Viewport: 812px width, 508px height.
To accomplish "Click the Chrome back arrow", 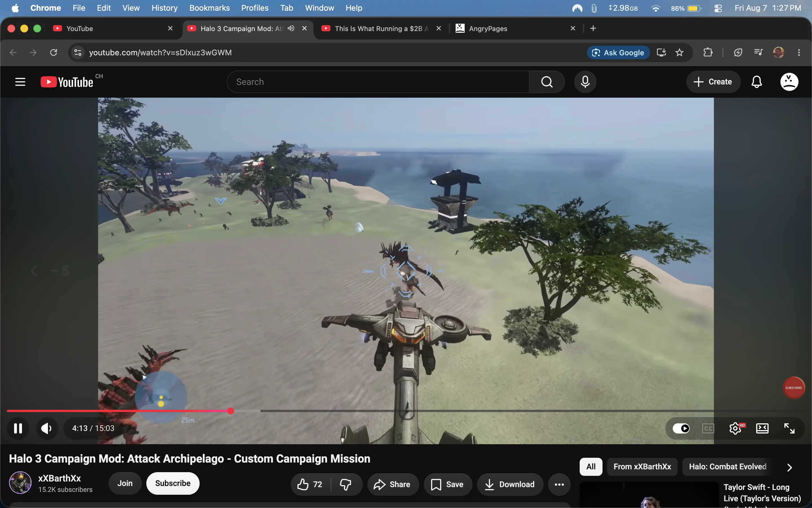I will [13, 52].
